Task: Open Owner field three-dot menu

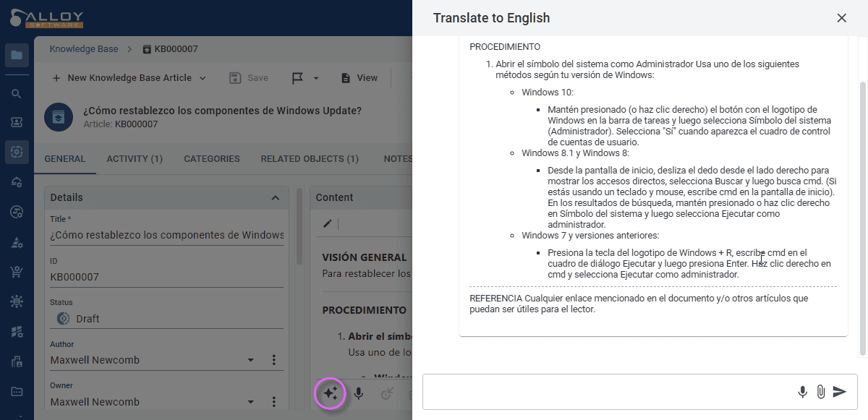Action: coord(274,402)
